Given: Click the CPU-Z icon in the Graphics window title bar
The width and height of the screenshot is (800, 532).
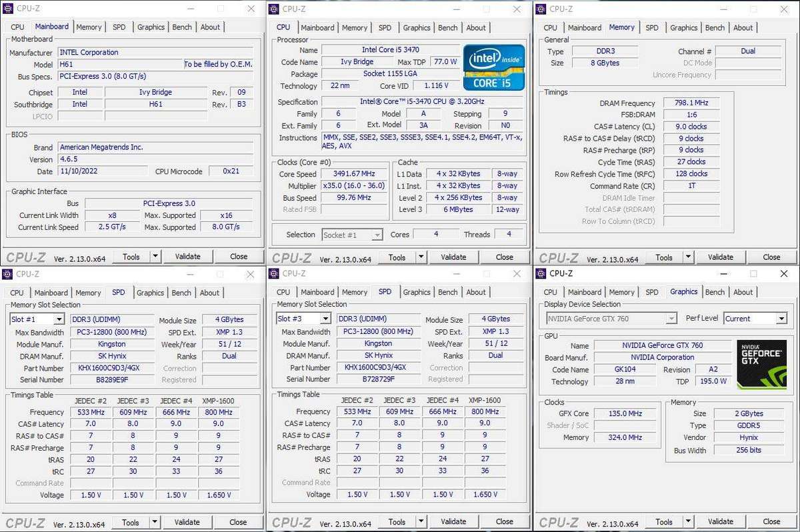Looking at the screenshot, I should tap(541, 273).
